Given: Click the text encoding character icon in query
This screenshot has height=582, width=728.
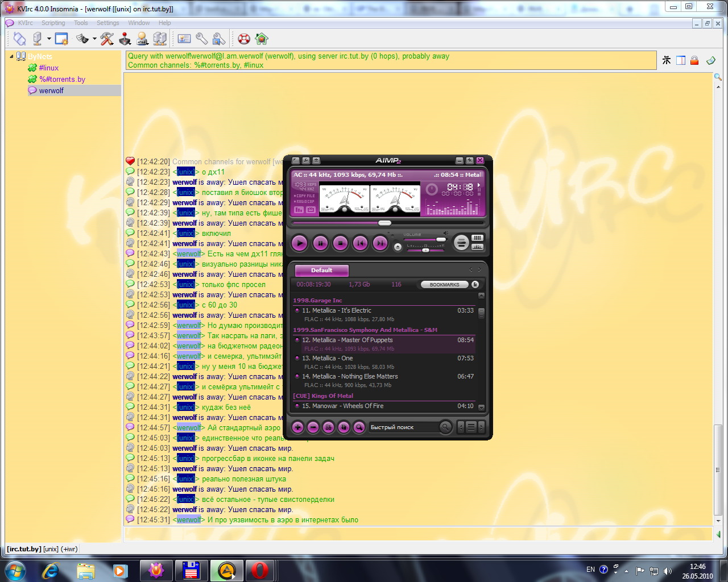Looking at the screenshot, I should pos(667,60).
